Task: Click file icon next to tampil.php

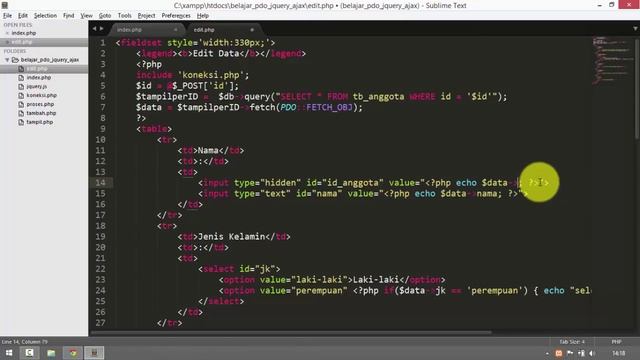Action: coord(21,122)
